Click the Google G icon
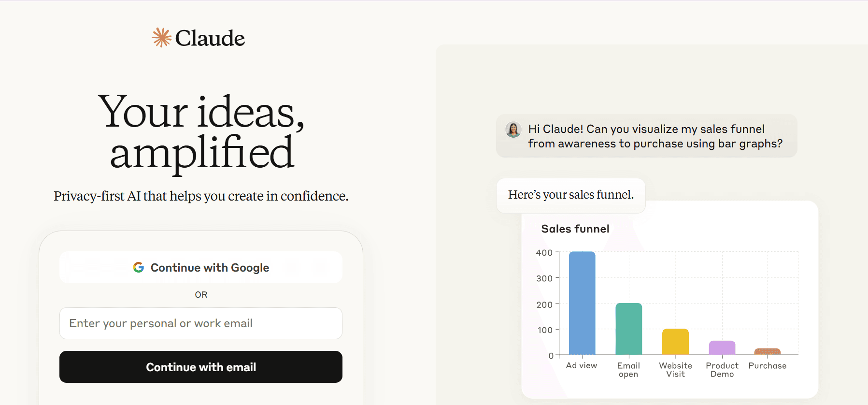The height and width of the screenshot is (405, 868). tap(139, 267)
